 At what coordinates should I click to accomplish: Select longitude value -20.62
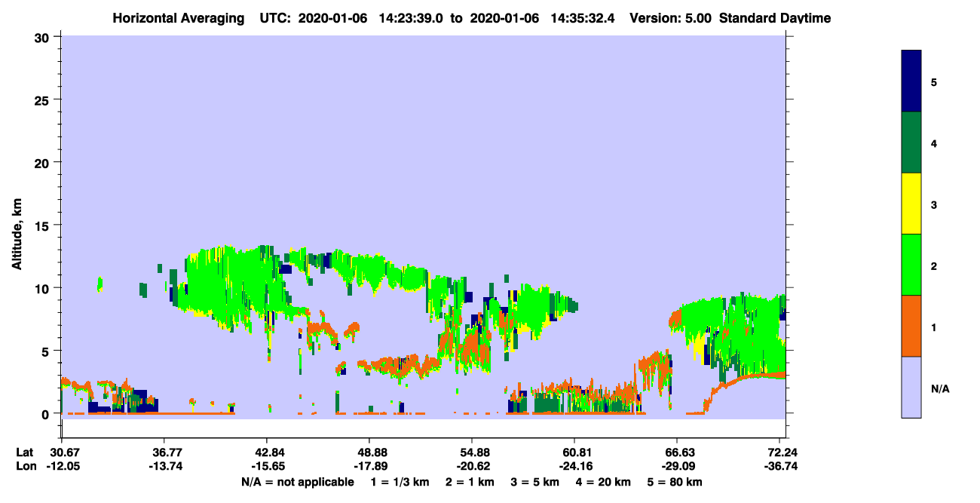(x=472, y=466)
